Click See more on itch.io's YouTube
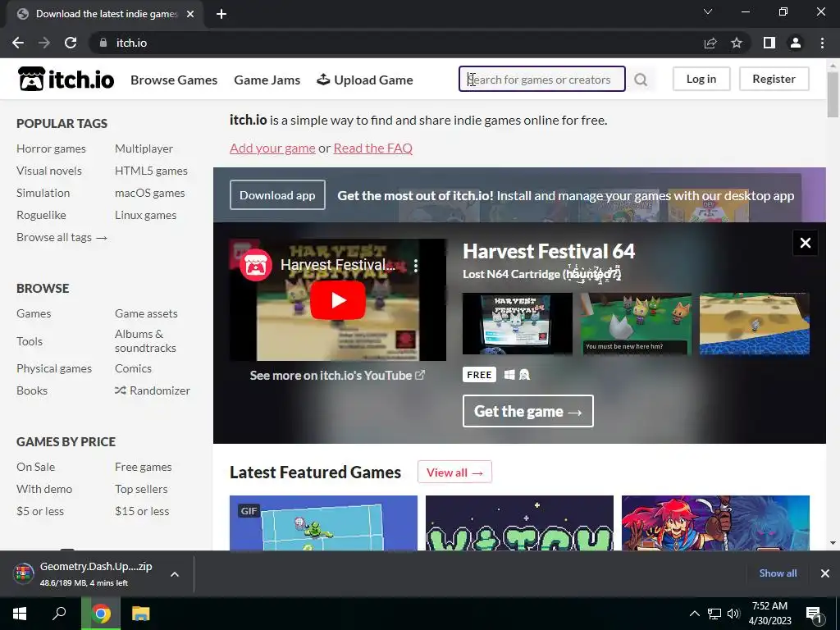This screenshot has width=840, height=630. point(337,376)
